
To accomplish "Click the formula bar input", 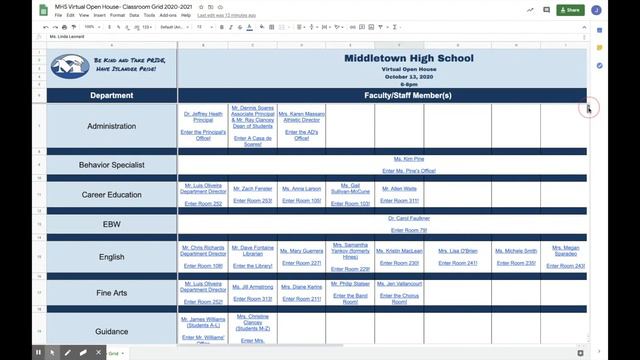I will click(x=314, y=36).
